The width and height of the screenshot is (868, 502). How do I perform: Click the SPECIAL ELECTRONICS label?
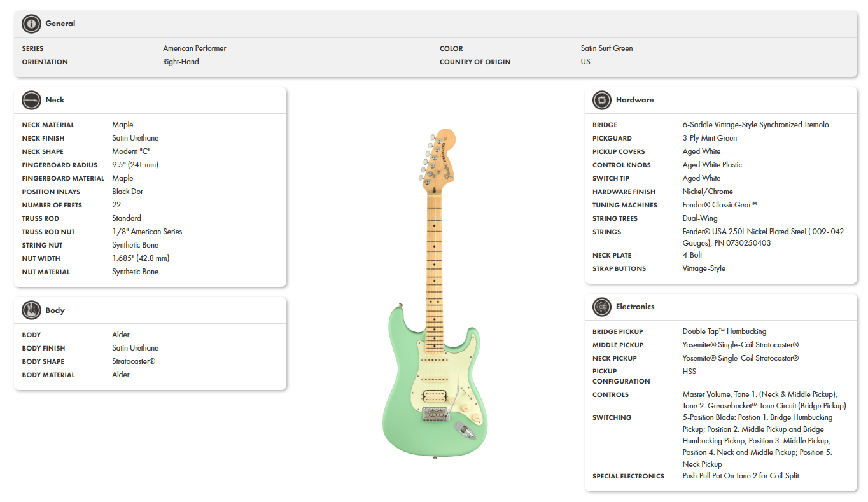click(628, 476)
